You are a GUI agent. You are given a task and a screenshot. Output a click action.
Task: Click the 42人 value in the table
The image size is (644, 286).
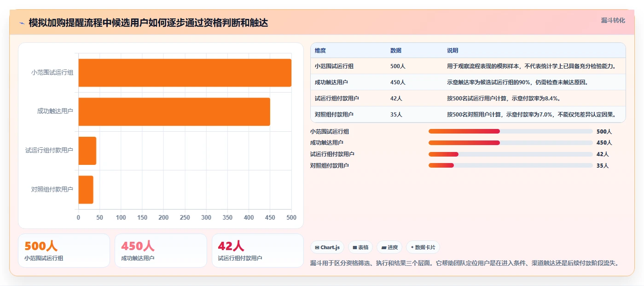click(x=396, y=99)
